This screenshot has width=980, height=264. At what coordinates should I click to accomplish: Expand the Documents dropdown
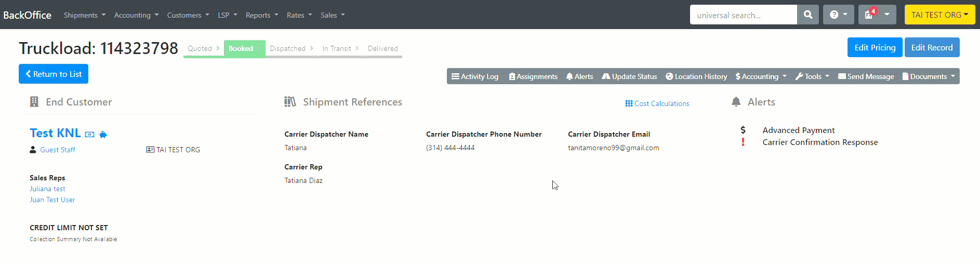(929, 76)
